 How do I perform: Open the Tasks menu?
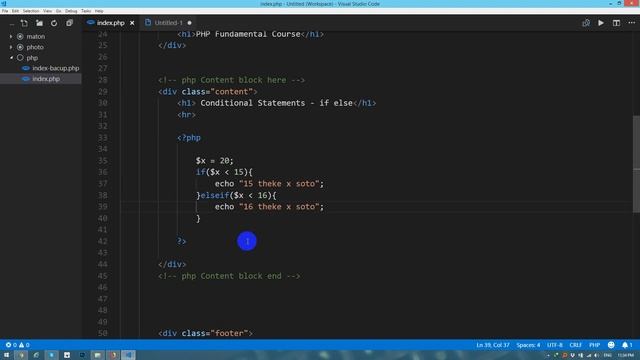86,11
